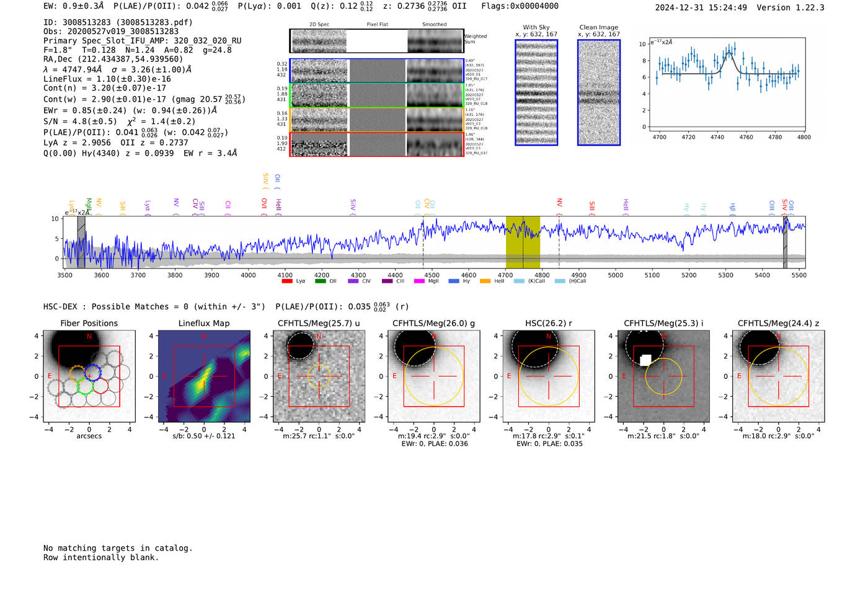The image size is (868, 591).
Task: Click the EWr: 0, PLAE: 0.036 label
Action: (435, 444)
